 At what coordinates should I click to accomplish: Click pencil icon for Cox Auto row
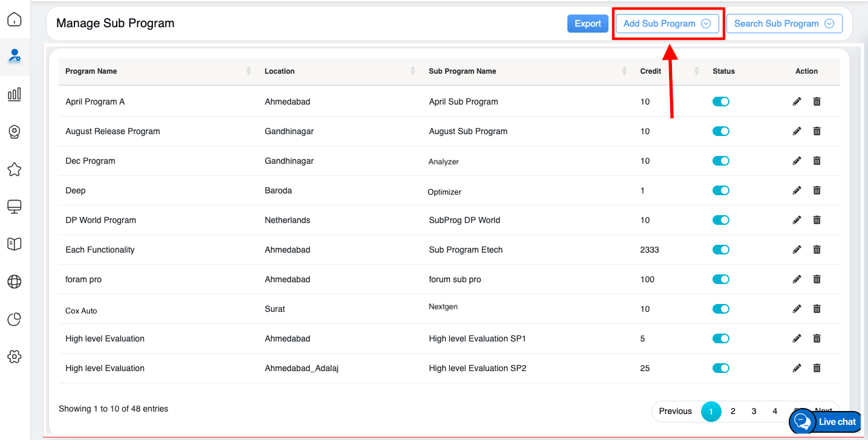point(797,309)
